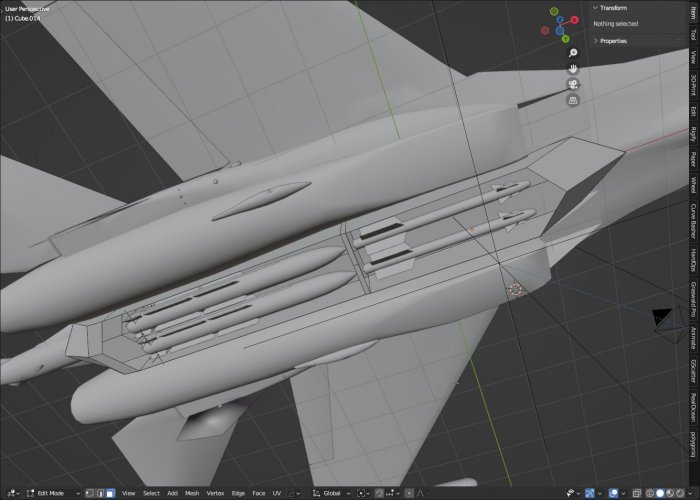Screen dimensions: 700x500
Task: Click the faded negative X axis circle
Action: [x=545, y=30]
